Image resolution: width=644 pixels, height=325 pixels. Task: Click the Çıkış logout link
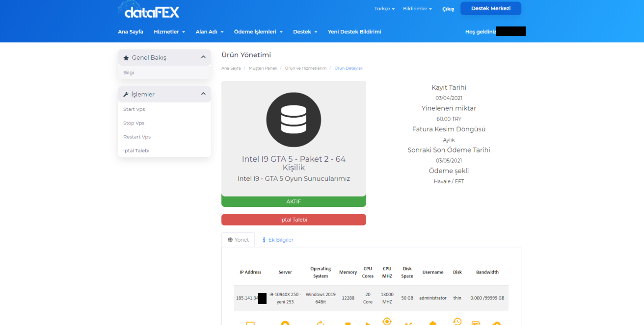pyautogui.click(x=448, y=9)
